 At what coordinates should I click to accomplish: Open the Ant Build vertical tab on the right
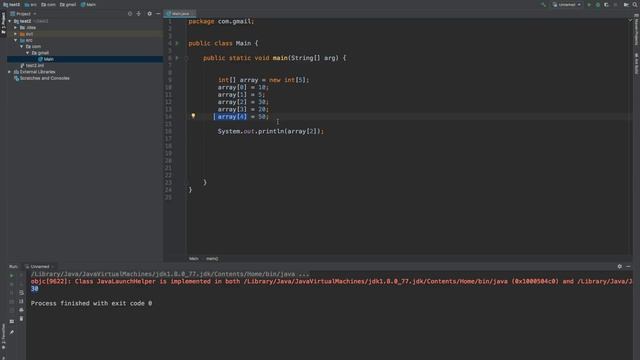pyautogui.click(x=636, y=64)
